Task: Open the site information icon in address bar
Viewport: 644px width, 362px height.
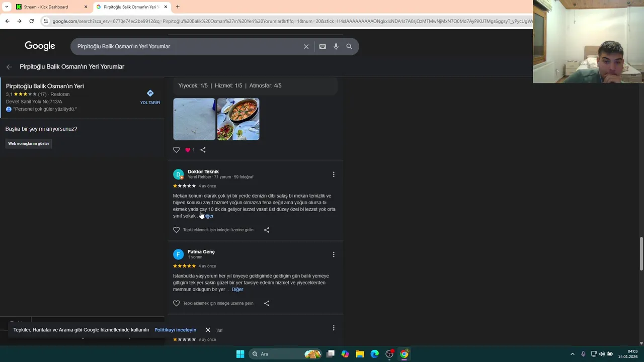Action: (x=46, y=21)
